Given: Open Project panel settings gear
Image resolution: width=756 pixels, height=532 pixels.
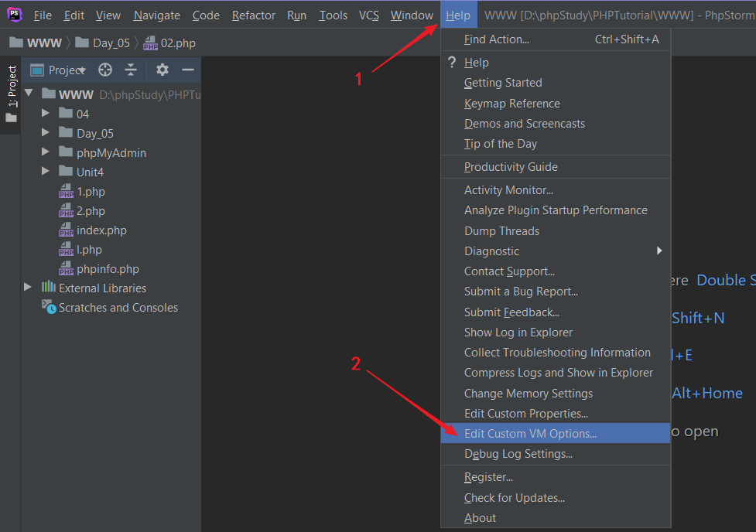Looking at the screenshot, I should (x=162, y=70).
